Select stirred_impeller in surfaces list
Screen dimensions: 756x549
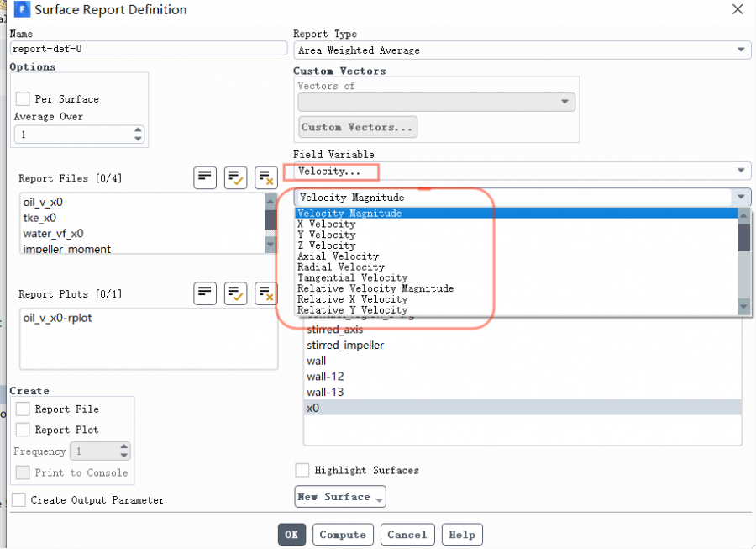pyautogui.click(x=345, y=346)
